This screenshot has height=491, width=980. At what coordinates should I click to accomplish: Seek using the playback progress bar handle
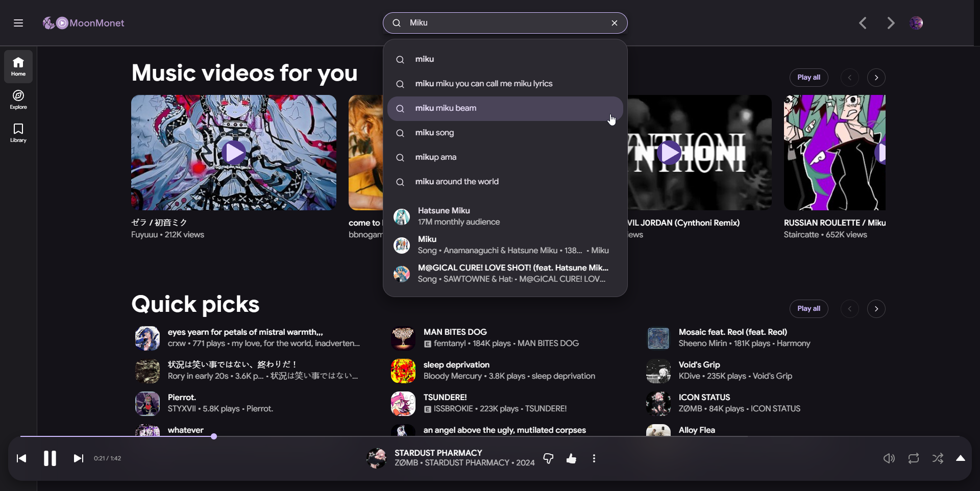point(214,436)
